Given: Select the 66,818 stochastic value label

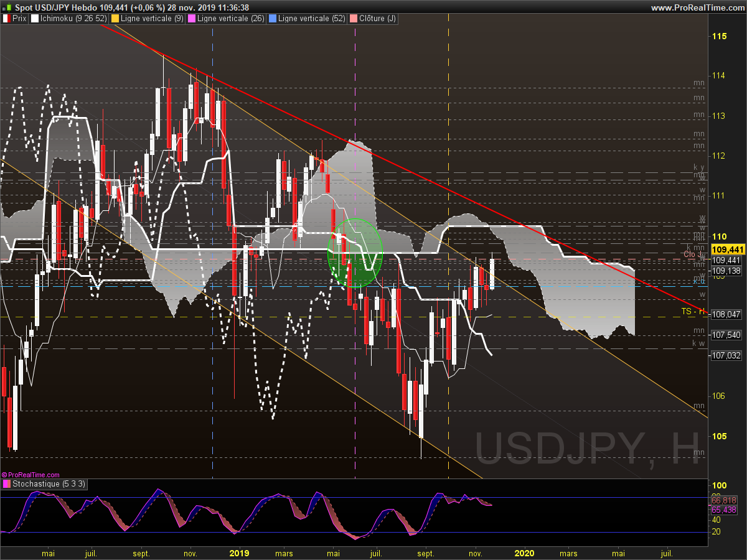Looking at the screenshot, I should [724, 500].
